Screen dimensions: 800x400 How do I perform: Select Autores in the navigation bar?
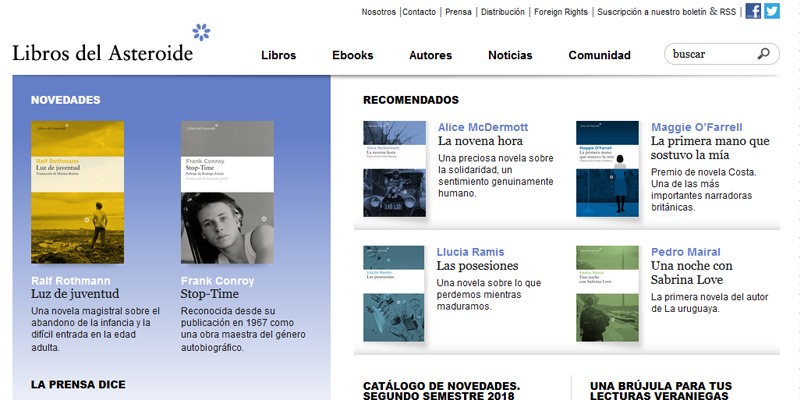(430, 56)
